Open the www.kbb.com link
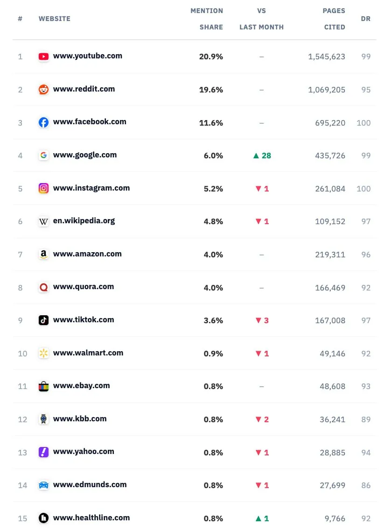The width and height of the screenshot is (392, 532). [80, 419]
